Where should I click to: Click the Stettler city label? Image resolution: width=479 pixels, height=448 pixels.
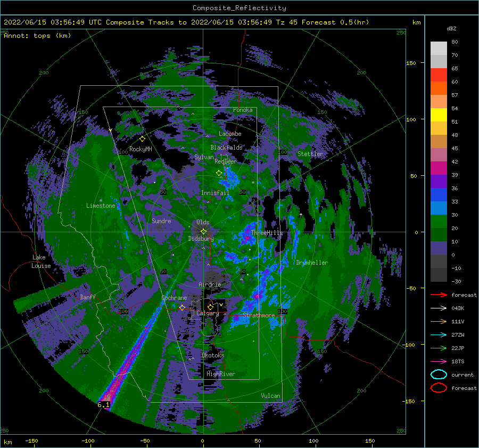click(310, 154)
